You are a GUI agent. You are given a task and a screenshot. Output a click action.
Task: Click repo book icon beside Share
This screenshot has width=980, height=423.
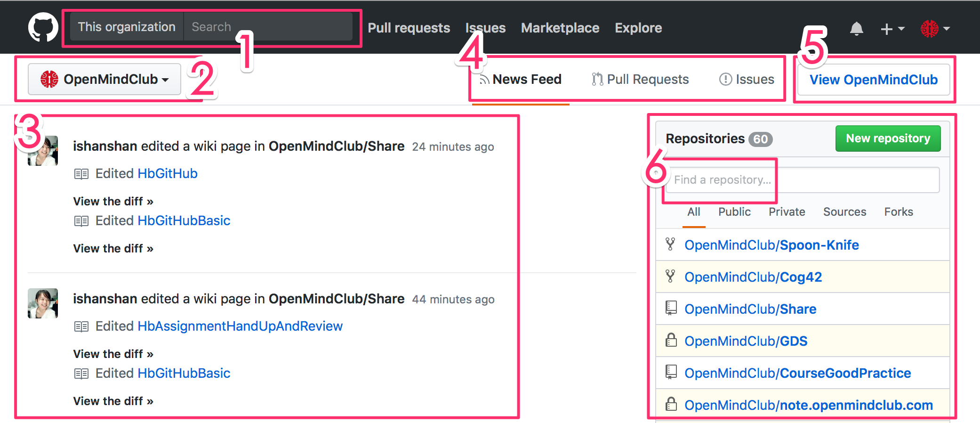click(671, 308)
